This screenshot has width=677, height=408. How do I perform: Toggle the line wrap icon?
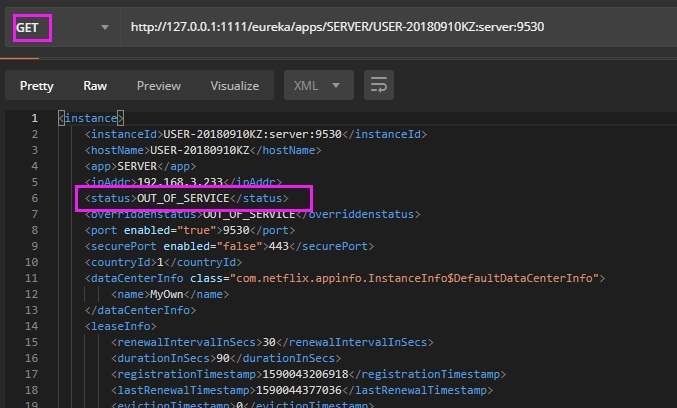pos(379,85)
